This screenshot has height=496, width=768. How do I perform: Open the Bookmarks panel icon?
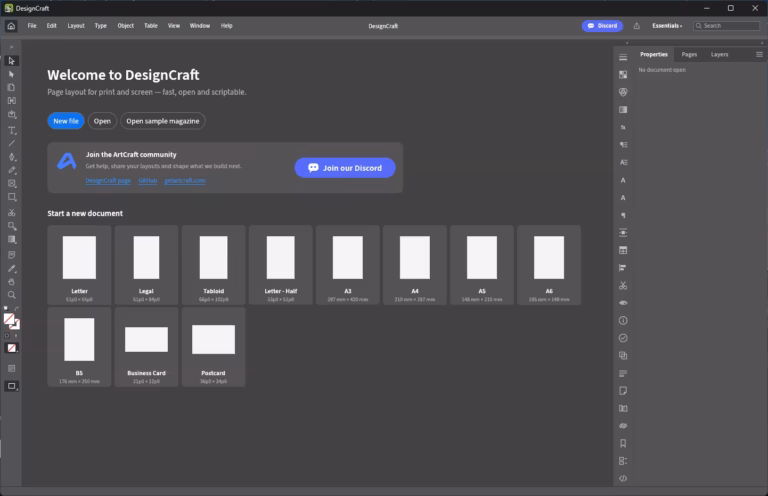point(623,443)
